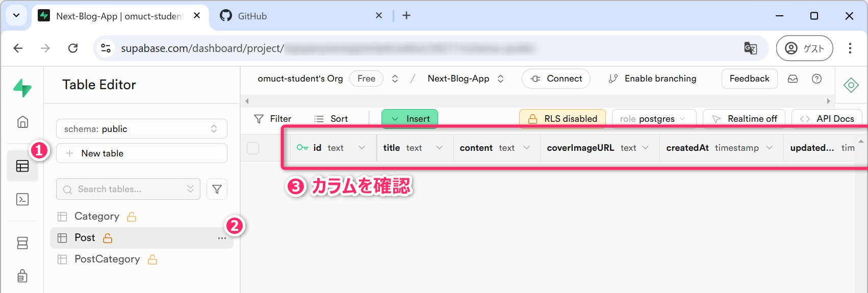Switch to the GitHub browser tab
Screen dimensions: 868x293
tap(252, 16)
